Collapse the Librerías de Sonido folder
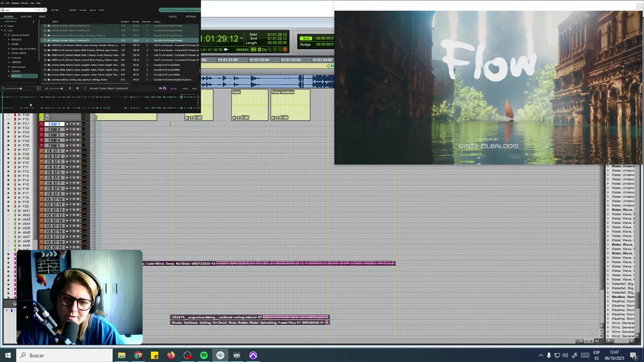The image size is (644, 362). tap(5, 35)
